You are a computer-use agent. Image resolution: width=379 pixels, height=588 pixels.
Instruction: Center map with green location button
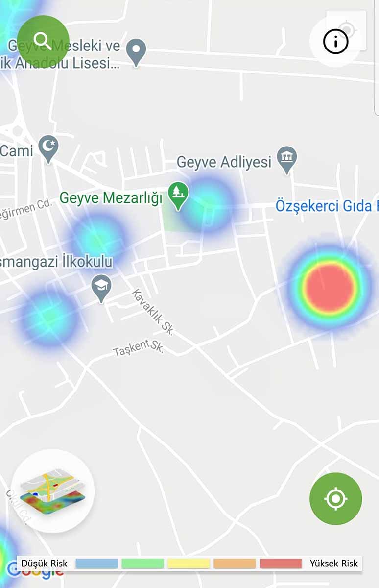pyautogui.click(x=335, y=499)
